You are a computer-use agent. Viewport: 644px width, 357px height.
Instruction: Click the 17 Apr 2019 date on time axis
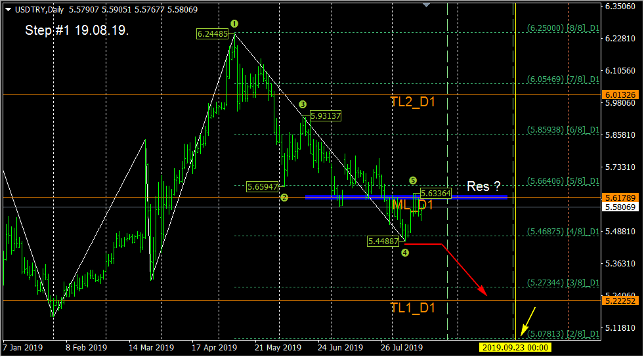point(215,348)
